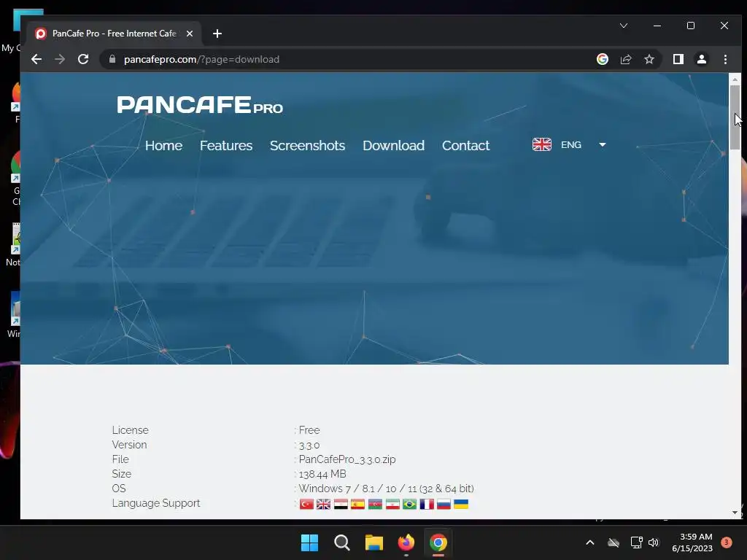Image resolution: width=747 pixels, height=560 pixels.
Task: Go to the Home page
Action: tap(163, 145)
